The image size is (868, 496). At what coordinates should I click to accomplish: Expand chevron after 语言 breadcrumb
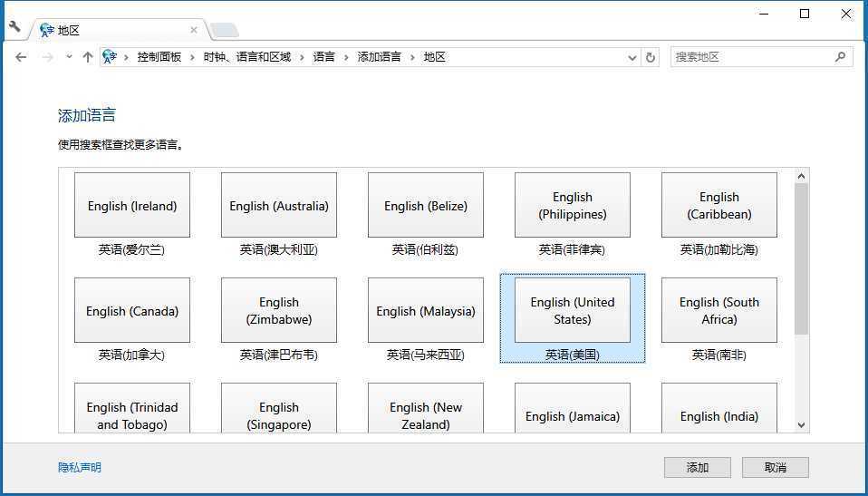tap(346, 57)
